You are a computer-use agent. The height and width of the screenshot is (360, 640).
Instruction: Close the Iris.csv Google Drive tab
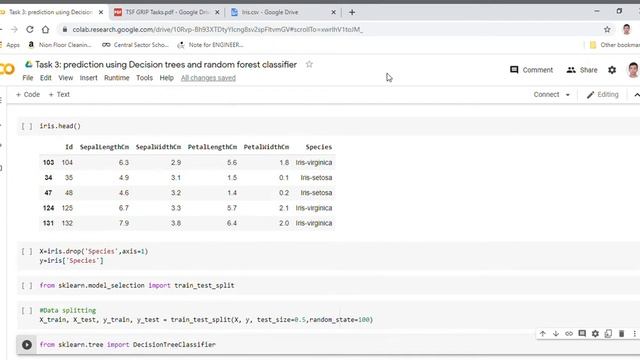[333, 12]
